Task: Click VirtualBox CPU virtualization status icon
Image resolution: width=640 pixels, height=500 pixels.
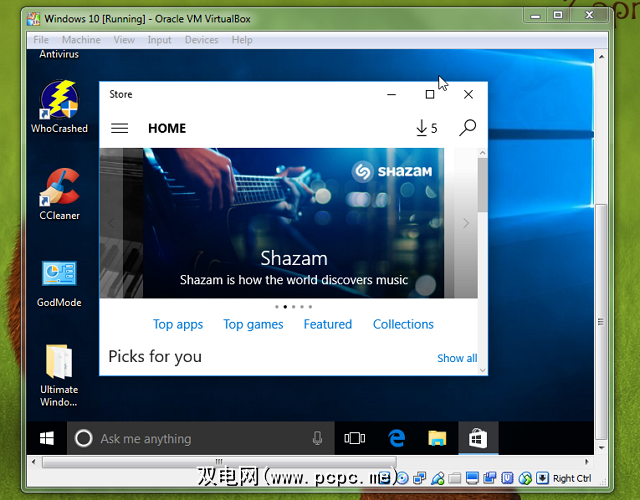Action: pyautogui.click(x=507, y=478)
